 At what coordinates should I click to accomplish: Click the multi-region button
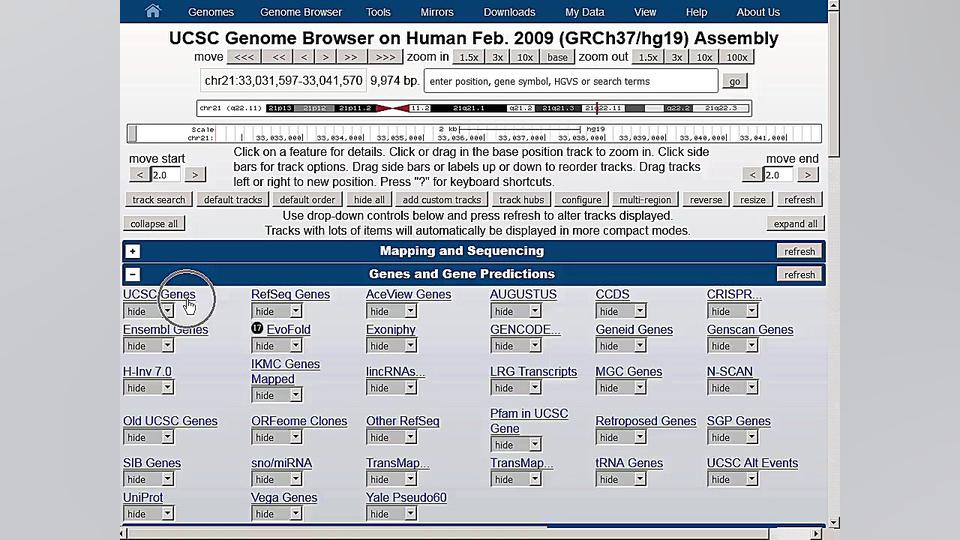pos(645,200)
